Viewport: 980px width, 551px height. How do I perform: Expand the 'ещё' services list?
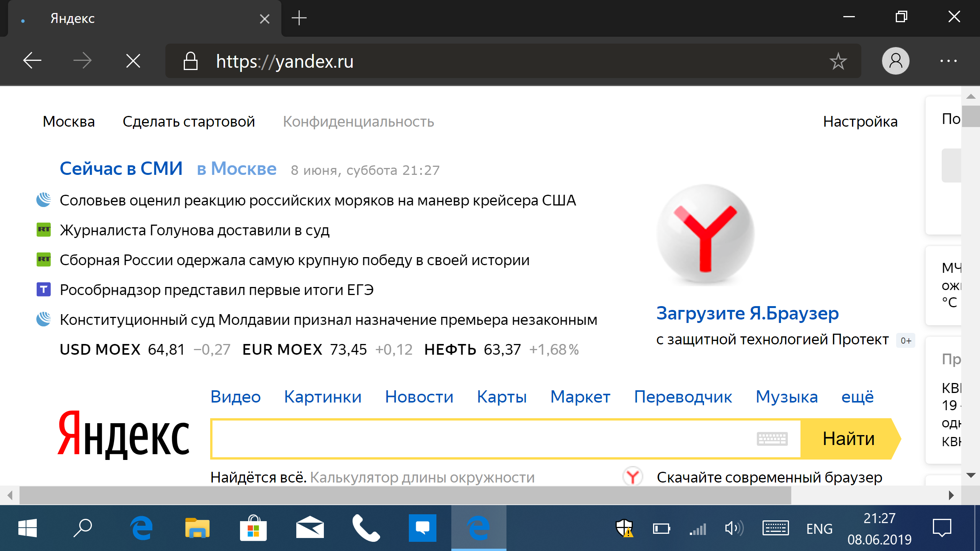click(x=857, y=397)
